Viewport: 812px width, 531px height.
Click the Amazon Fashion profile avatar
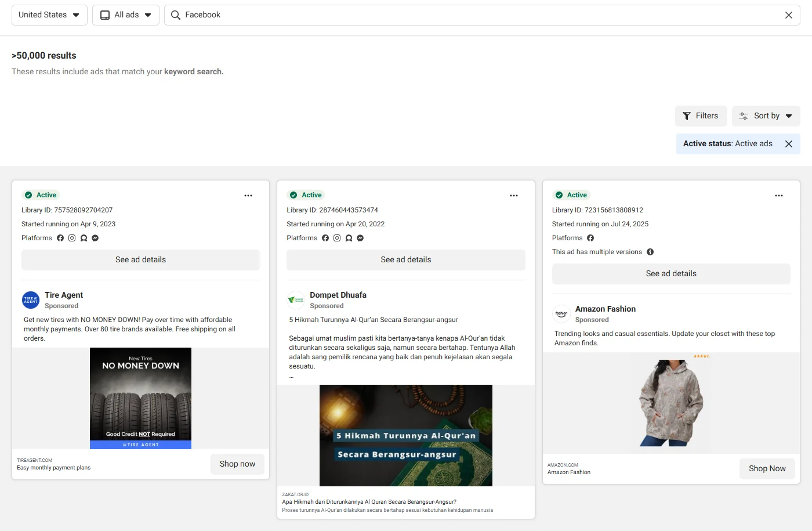[x=561, y=314]
